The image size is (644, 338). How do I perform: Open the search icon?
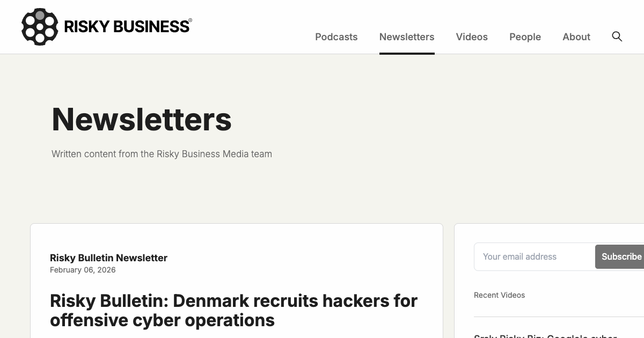[617, 36]
